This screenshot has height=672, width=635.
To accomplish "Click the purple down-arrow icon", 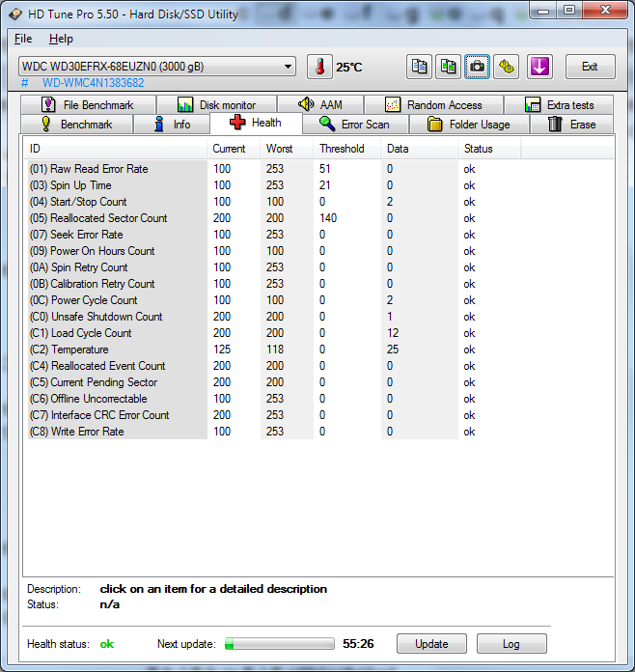I will click(539, 67).
